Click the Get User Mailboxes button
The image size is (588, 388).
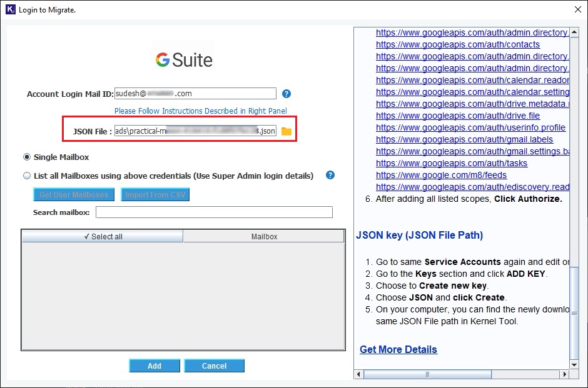coord(74,195)
